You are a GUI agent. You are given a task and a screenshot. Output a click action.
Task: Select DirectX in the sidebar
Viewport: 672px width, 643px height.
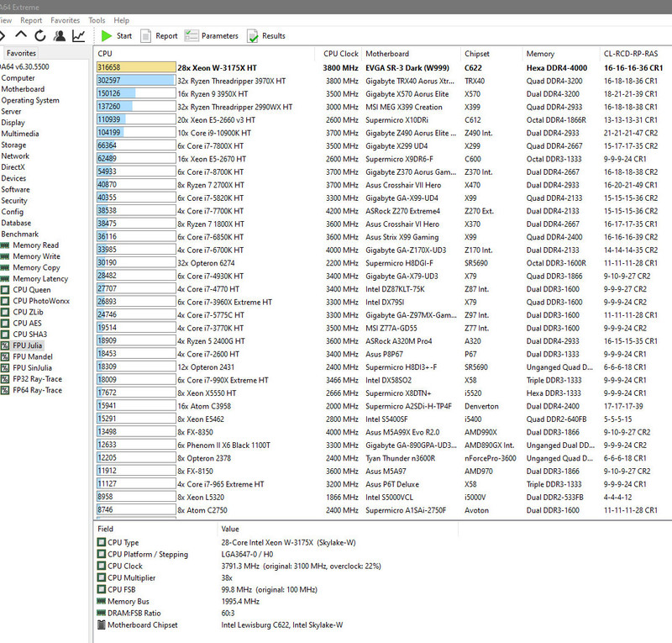[x=13, y=167]
